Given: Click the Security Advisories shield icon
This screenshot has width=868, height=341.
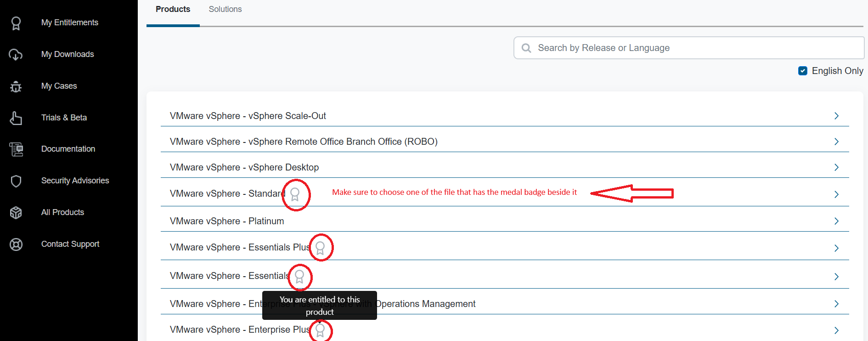Looking at the screenshot, I should pos(16,181).
